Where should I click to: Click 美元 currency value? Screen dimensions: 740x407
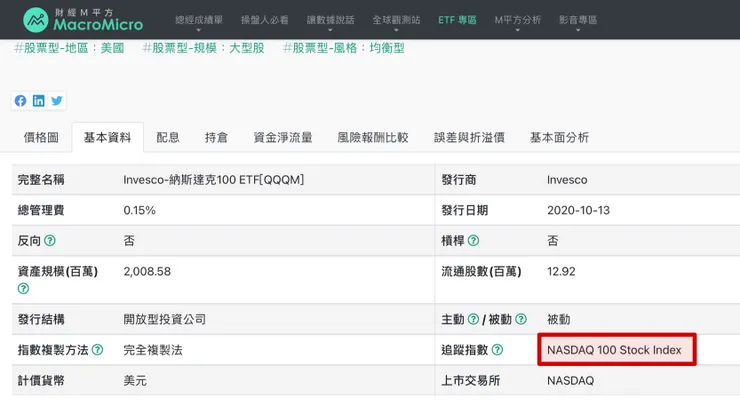135,381
